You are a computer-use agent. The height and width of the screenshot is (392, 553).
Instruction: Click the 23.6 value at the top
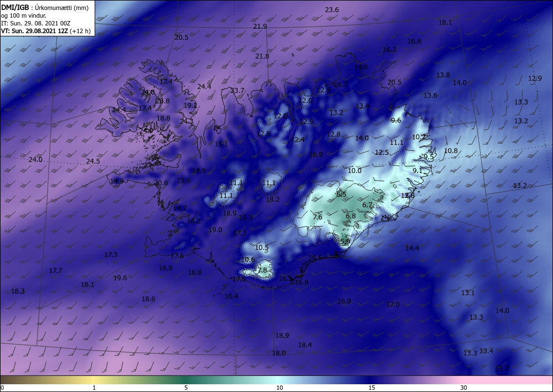coord(332,10)
